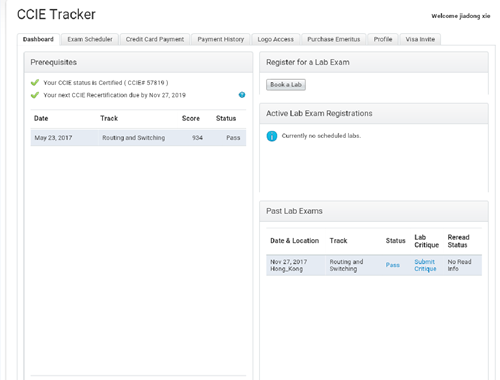Click the green checkmark beside Recertification due date

coord(35,95)
